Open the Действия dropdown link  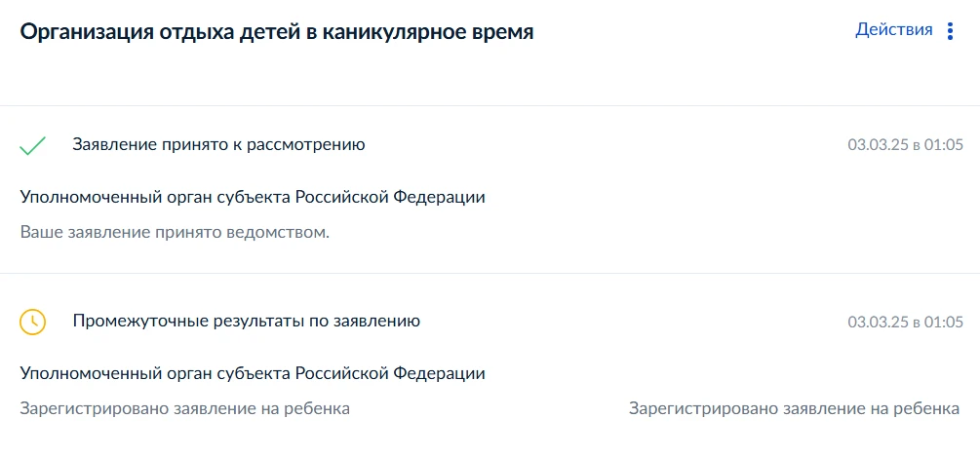[893, 30]
